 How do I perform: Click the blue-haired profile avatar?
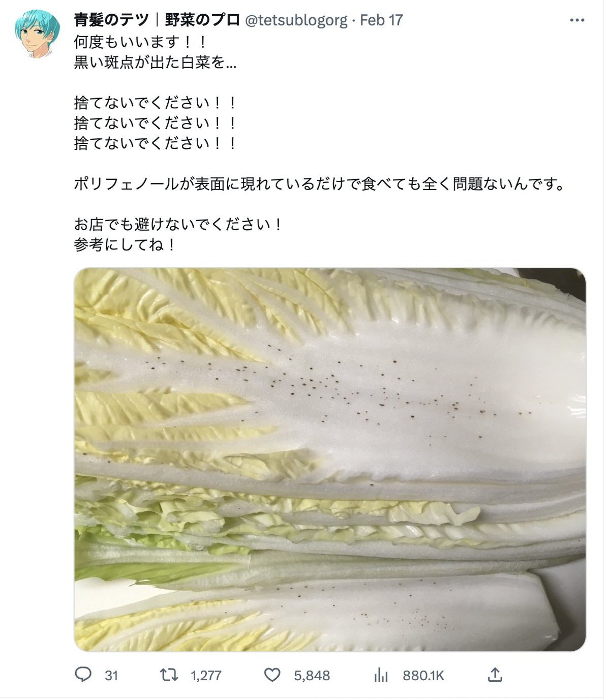(37, 34)
